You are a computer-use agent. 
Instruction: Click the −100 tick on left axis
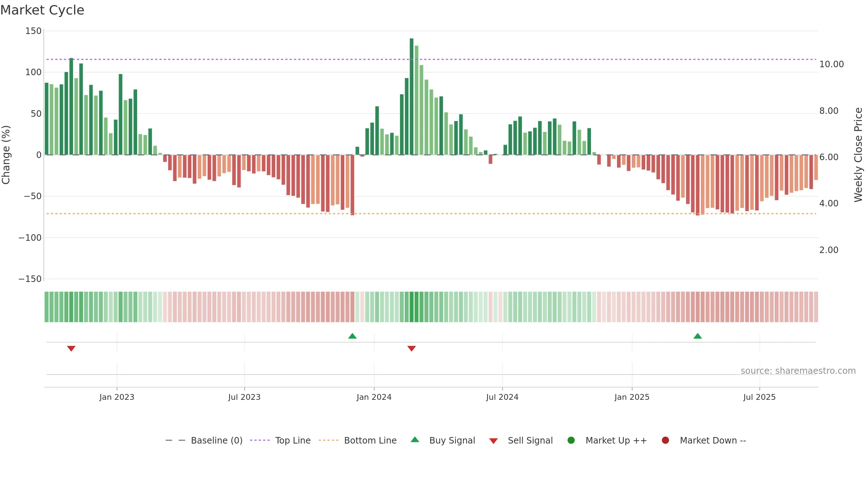point(30,238)
